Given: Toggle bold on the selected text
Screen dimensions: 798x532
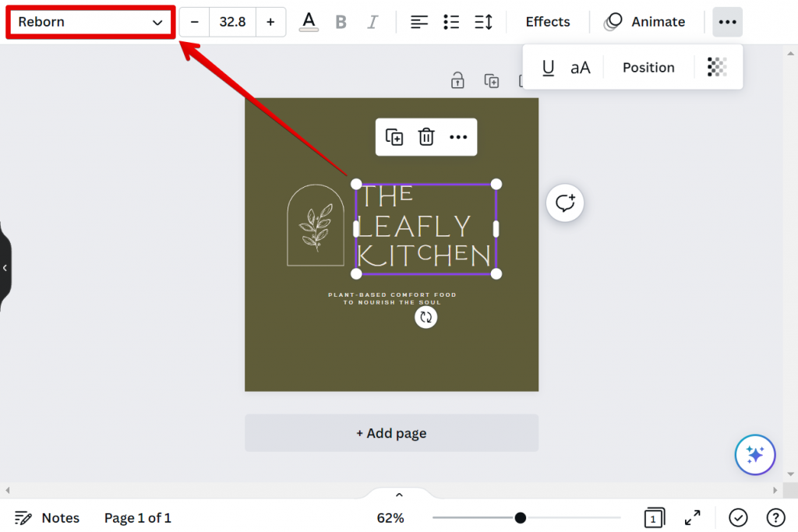Looking at the screenshot, I should 341,22.
